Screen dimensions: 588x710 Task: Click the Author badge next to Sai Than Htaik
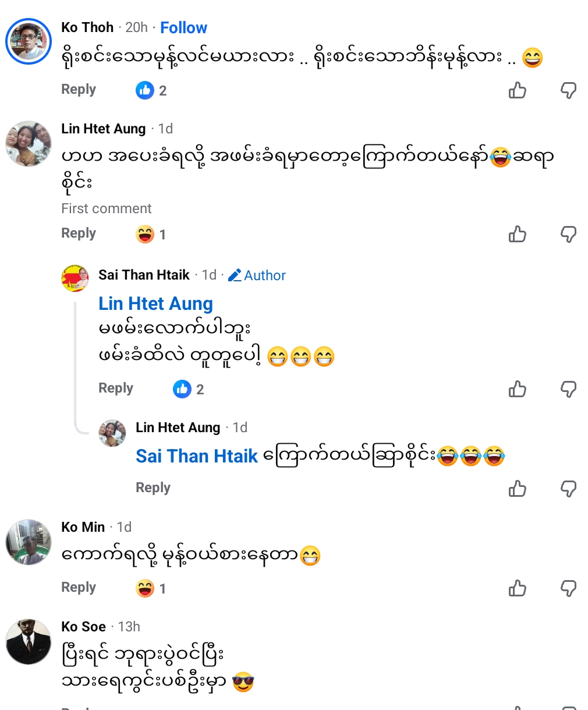pyautogui.click(x=257, y=275)
